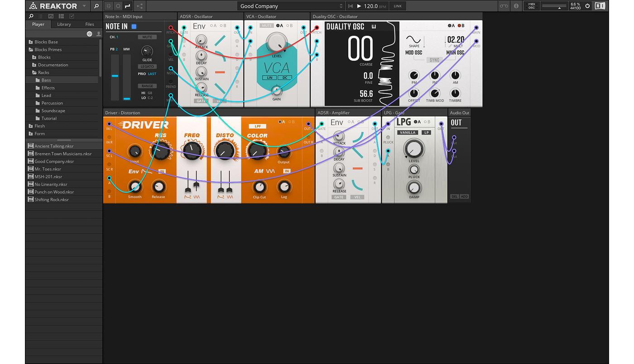The width and height of the screenshot is (634, 364).
Task: Click the info icon in the top bar
Action: coord(516,6)
